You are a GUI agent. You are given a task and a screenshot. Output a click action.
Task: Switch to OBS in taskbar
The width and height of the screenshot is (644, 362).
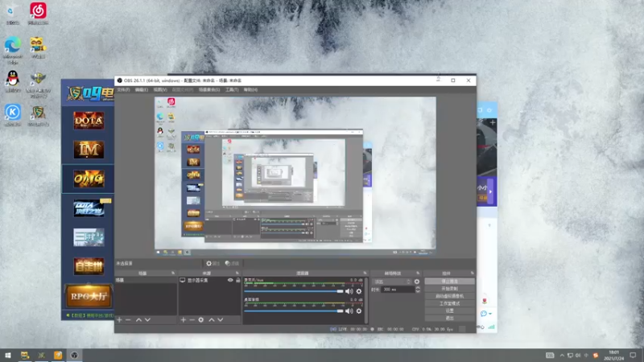pos(74,356)
